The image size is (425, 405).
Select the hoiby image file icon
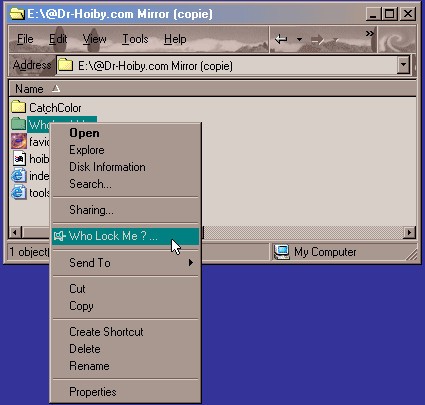[x=19, y=159]
